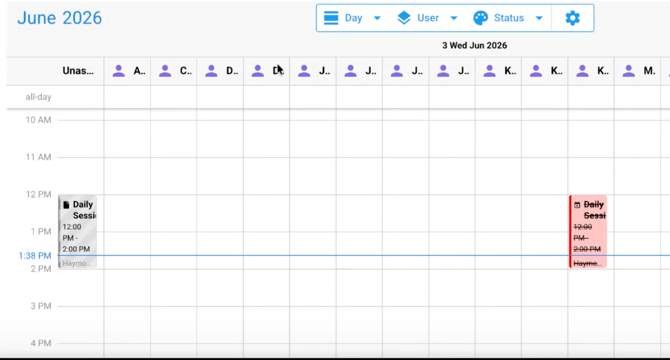This screenshot has height=360, width=670.
Task: Click the 3 PM time label
Action: click(41, 306)
